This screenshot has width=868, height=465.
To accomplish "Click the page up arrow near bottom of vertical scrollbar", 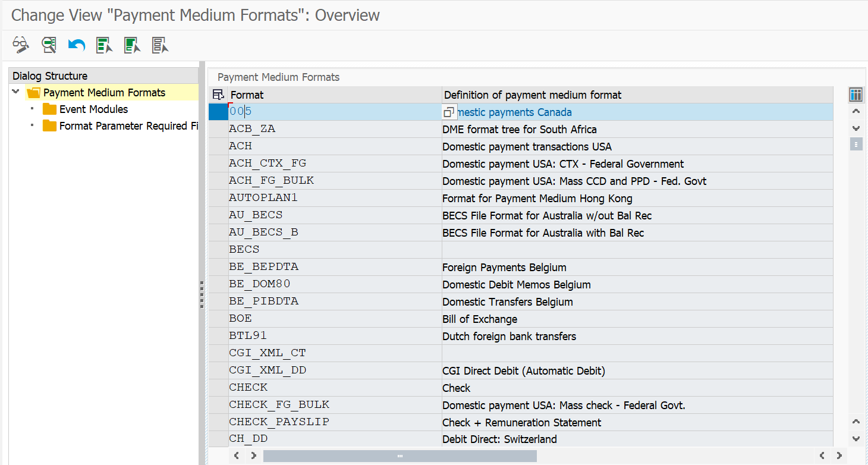I will [x=856, y=422].
